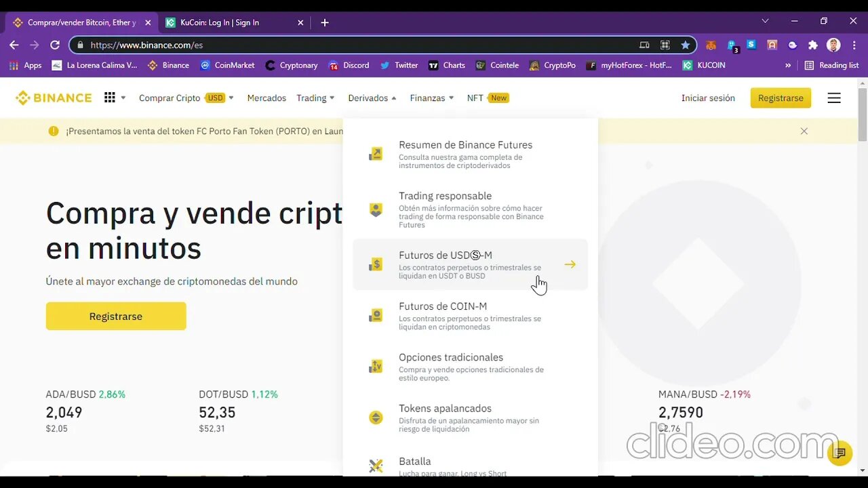The height and width of the screenshot is (488, 868).
Task: Click the PORTO token announcement text
Action: pyautogui.click(x=204, y=131)
